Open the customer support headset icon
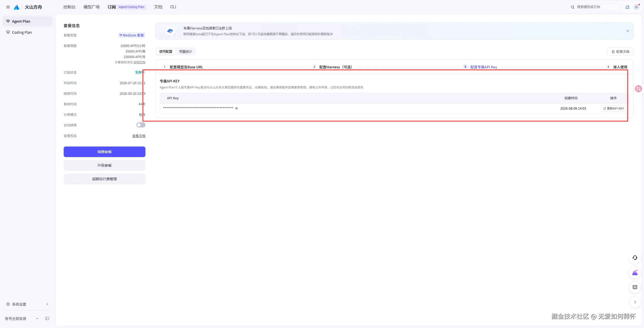The image size is (644, 328). click(x=635, y=258)
